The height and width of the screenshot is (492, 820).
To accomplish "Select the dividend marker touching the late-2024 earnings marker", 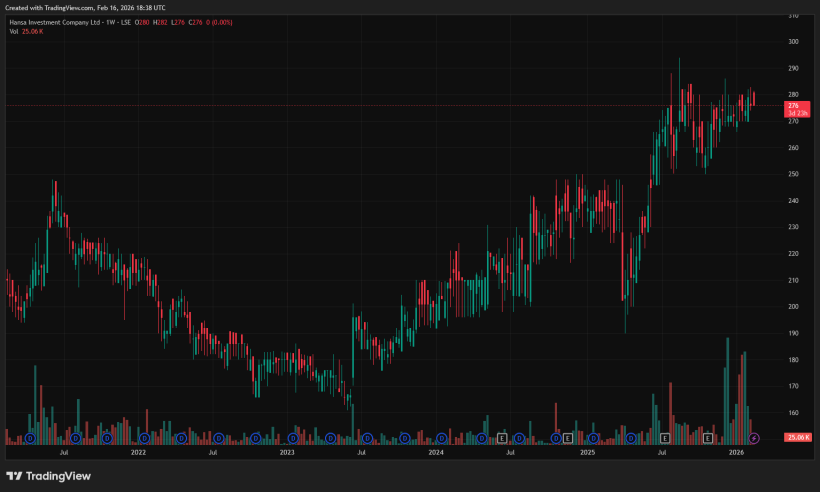I will [556, 438].
